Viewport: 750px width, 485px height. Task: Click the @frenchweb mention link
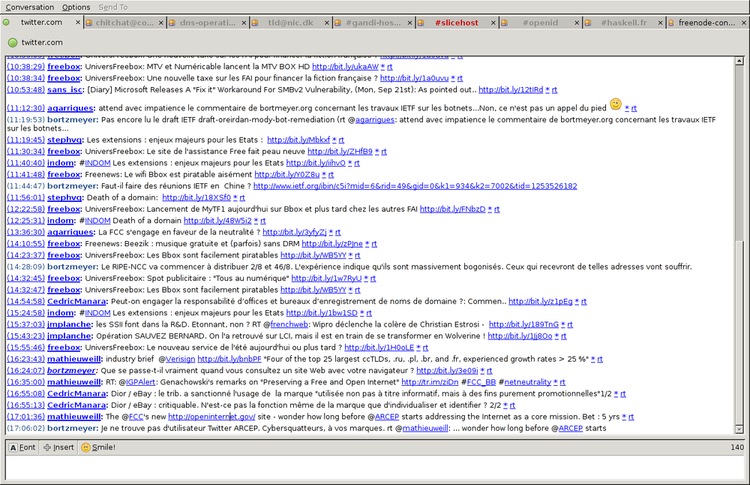point(289,325)
